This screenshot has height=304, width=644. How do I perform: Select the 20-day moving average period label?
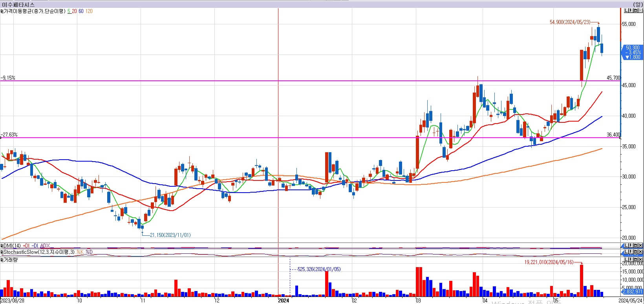point(74,11)
